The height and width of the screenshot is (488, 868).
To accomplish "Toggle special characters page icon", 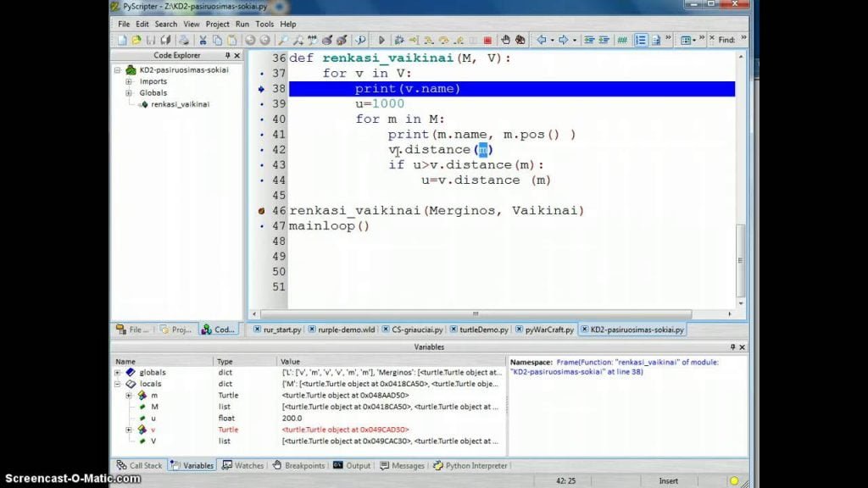I will pos(656,40).
